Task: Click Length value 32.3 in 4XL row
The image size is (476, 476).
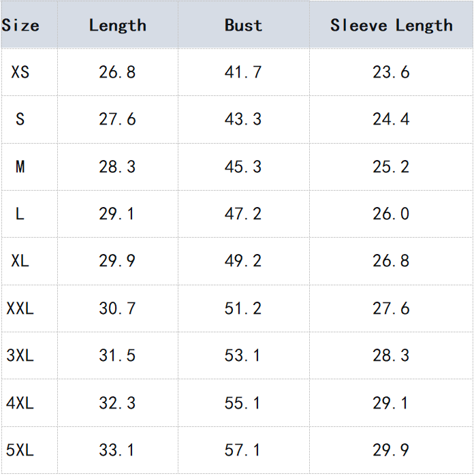Action: tap(118, 403)
